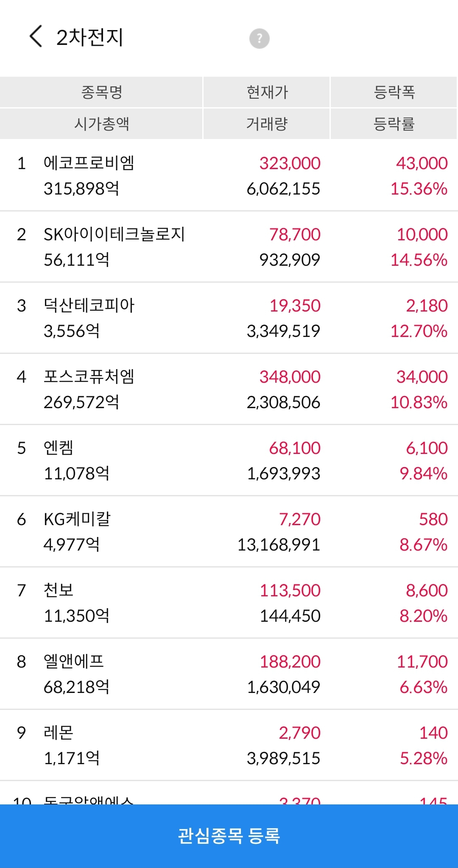This screenshot has height=868, width=458.
Task: Tap the back arrow icon
Action: click(x=36, y=36)
